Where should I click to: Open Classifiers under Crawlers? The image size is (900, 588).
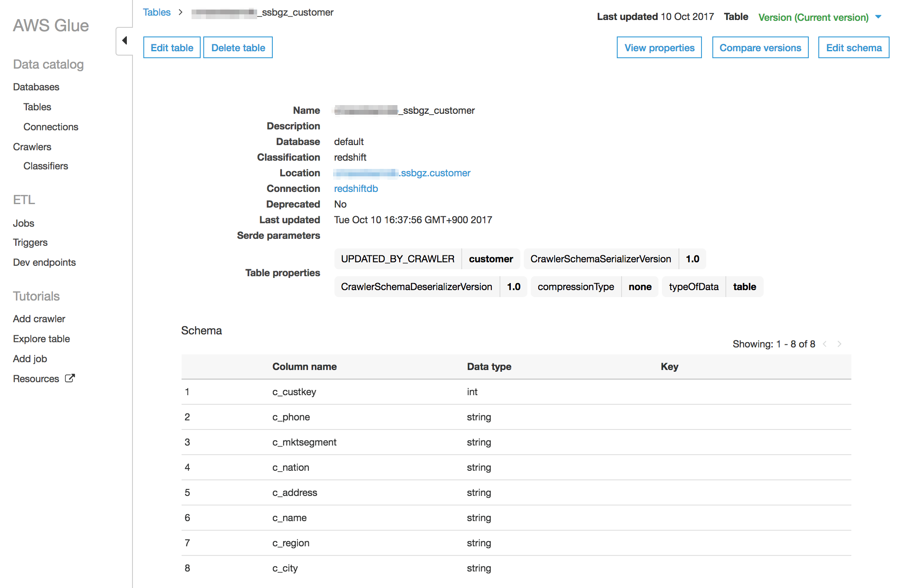(46, 166)
